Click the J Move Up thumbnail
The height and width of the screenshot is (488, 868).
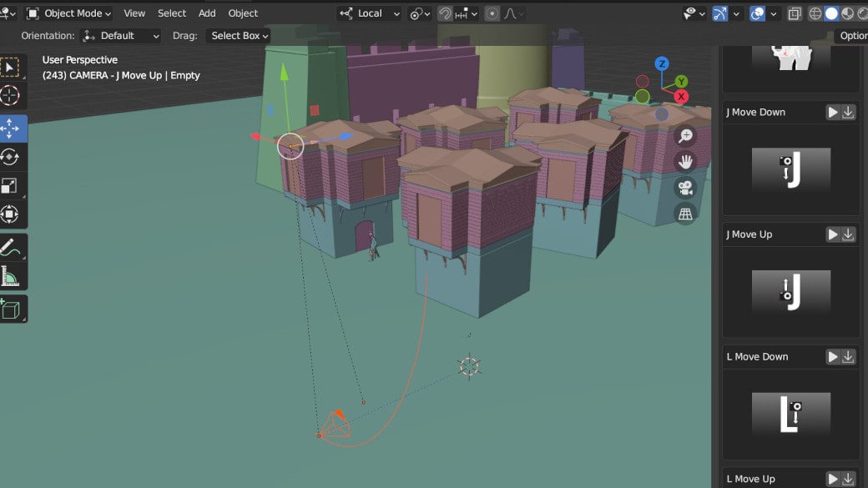coord(790,292)
